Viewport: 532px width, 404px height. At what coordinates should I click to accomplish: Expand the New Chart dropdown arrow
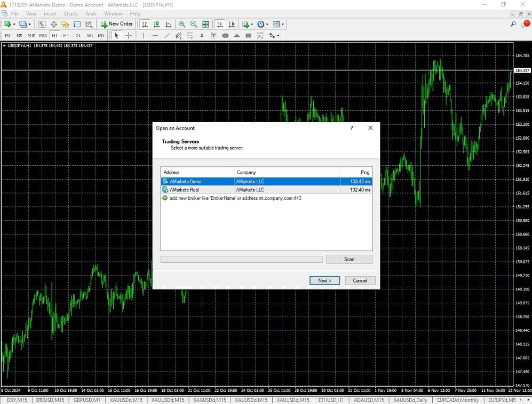click(x=14, y=25)
